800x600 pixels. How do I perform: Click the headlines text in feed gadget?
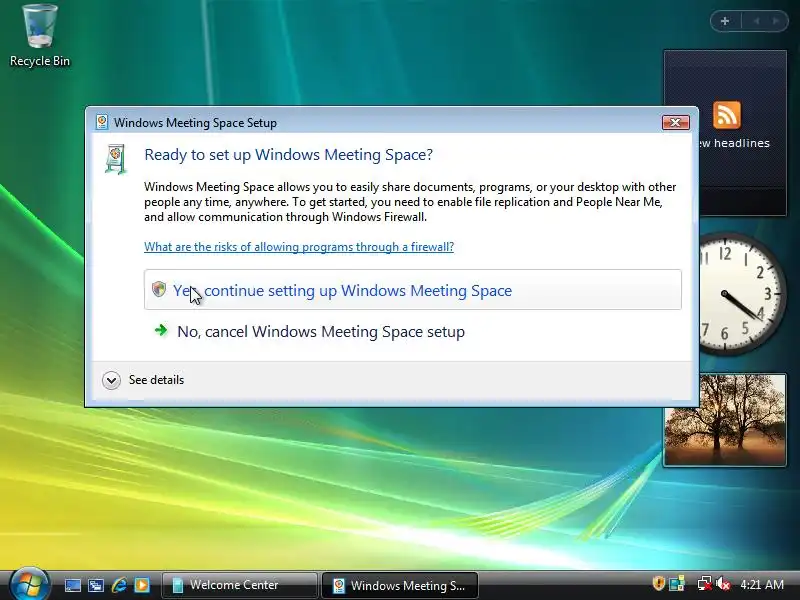pyautogui.click(x=735, y=143)
